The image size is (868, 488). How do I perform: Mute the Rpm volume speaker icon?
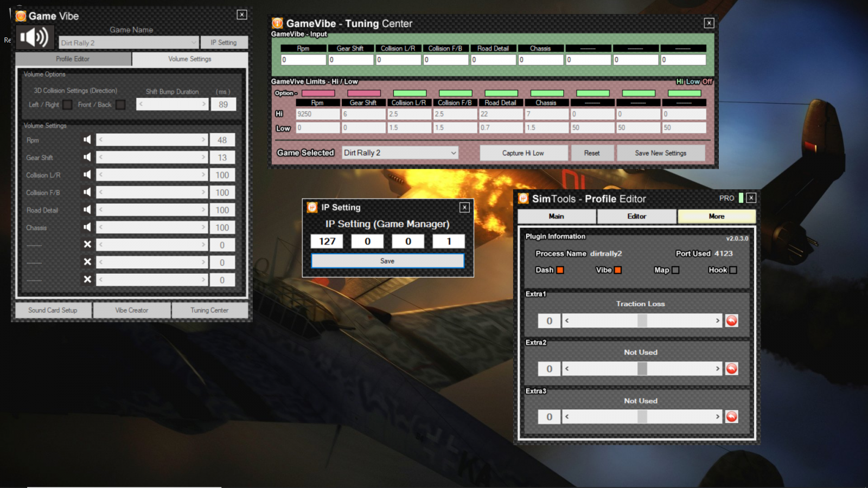(x=87, y=140)
